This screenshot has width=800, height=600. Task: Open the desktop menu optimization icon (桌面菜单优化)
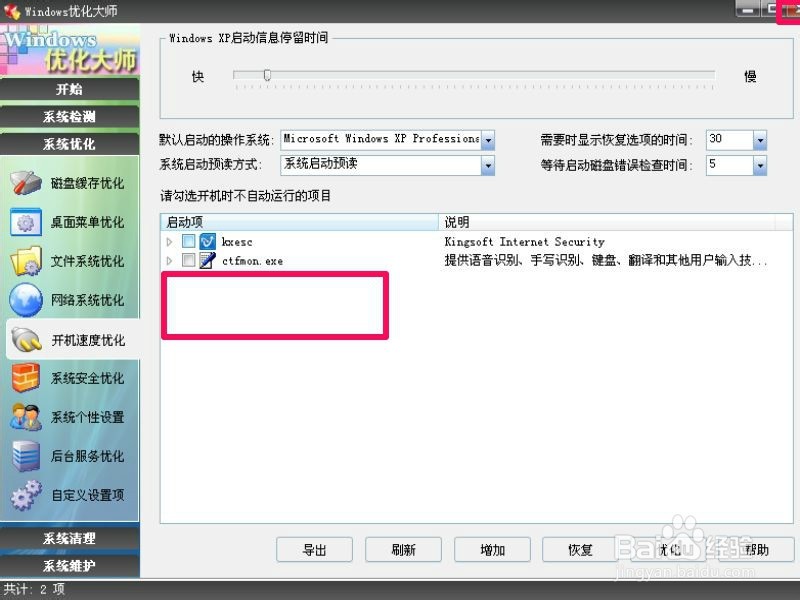coord(26,222)
